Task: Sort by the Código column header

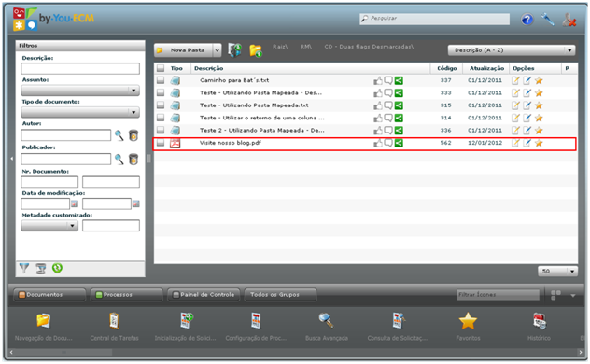Action: tap(446, 68)
